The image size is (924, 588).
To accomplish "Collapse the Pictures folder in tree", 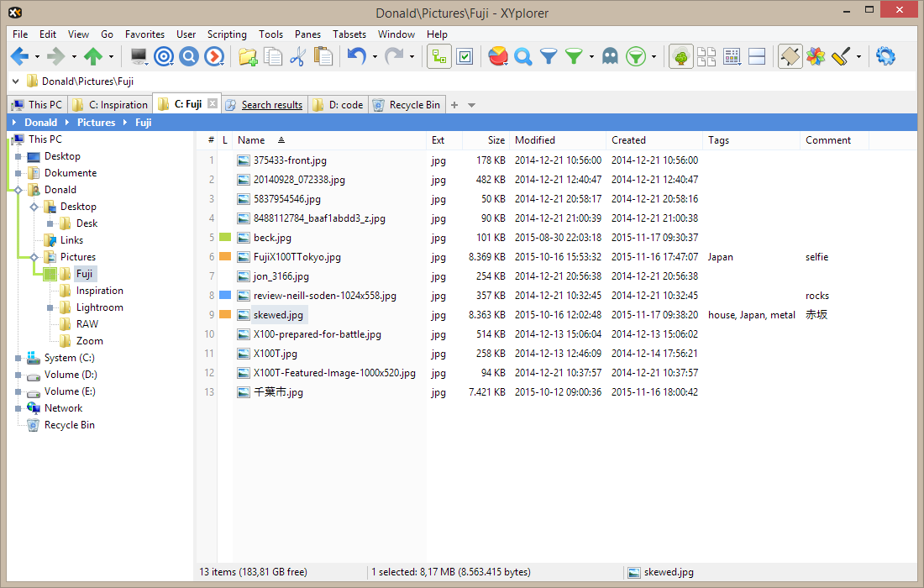I will (34, 257).
